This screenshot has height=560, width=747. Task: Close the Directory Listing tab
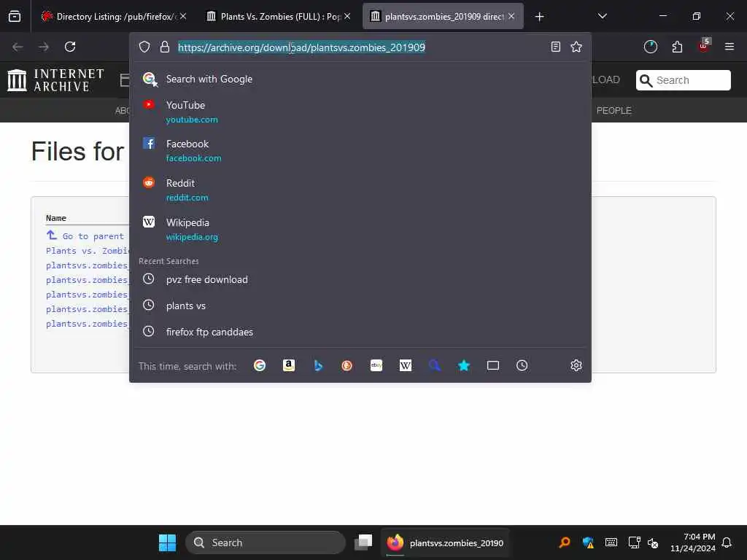coord(183,16)
